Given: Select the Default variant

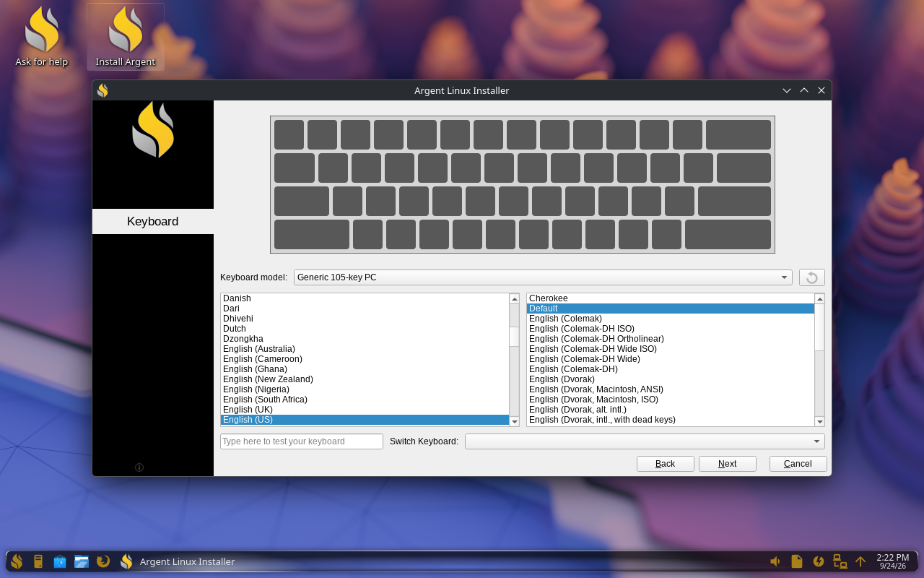Looking at the screenshot, I should click(x=670, y=309).
